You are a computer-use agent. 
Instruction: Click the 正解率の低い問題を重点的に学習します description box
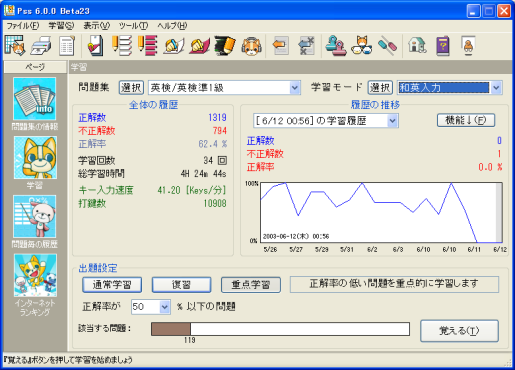tap(394, 284)
